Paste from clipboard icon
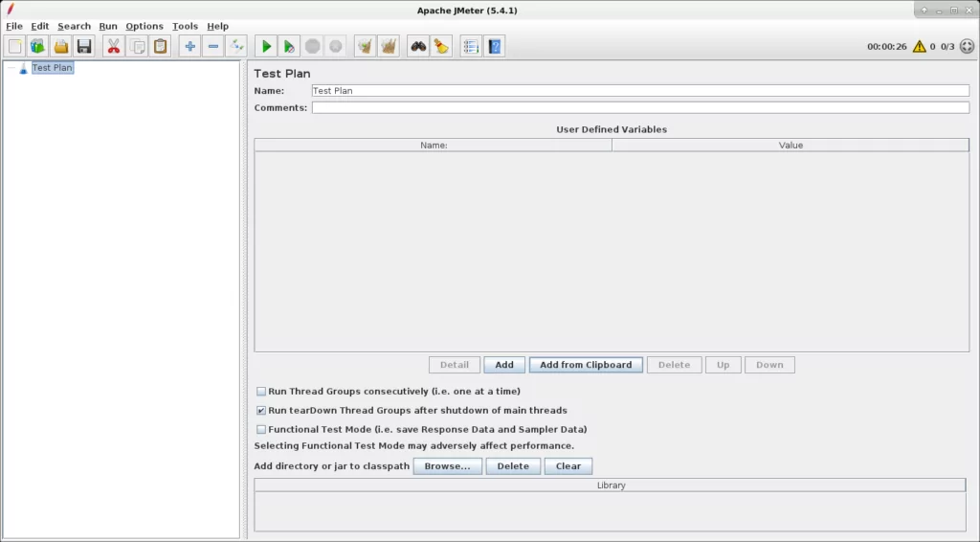This screenshot has width=980, height=542. (x=160, y=46)
